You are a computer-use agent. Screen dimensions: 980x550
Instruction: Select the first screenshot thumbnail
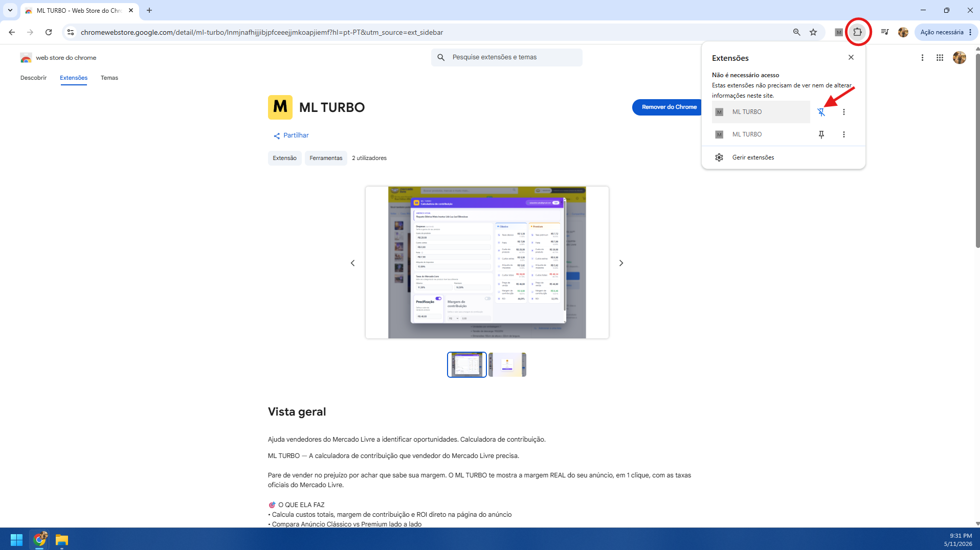[x=467, y=364]
